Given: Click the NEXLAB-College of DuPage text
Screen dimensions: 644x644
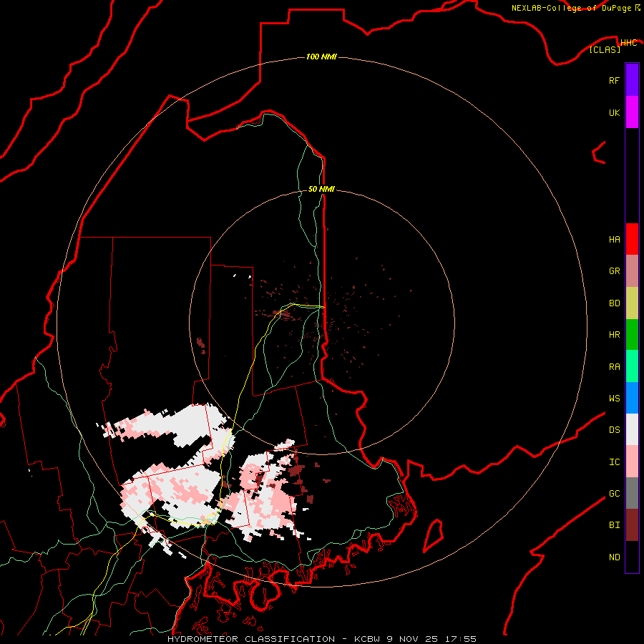Looking at the screenshot, I should 571,8.
